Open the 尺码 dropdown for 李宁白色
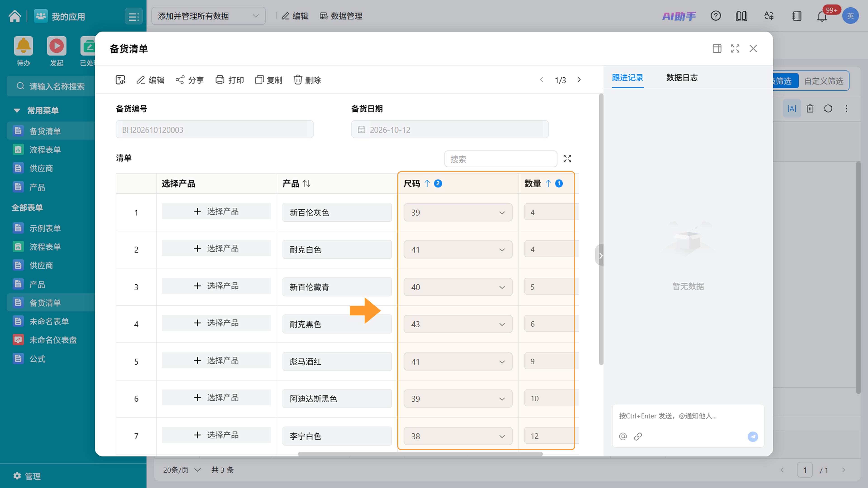 tap(458, 436)
